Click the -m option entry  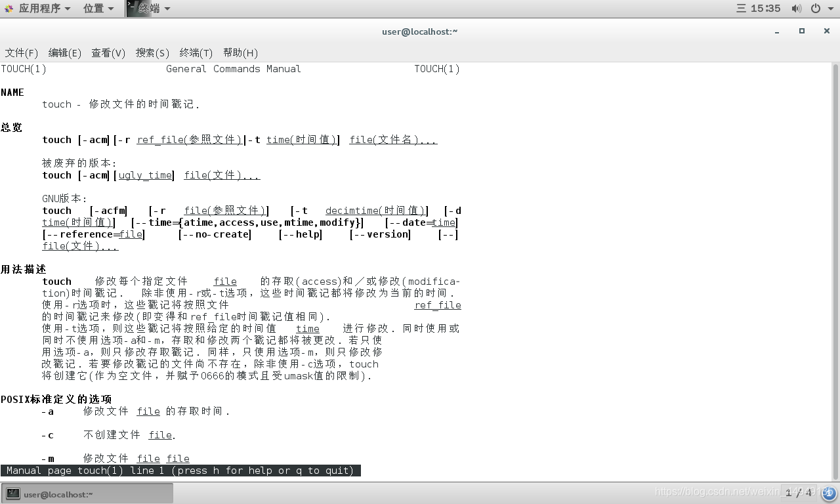(x=48, y=459)
